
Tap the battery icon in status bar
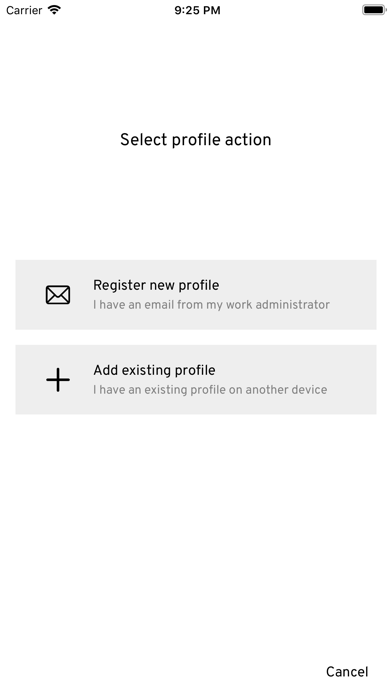tap(374, 10)
